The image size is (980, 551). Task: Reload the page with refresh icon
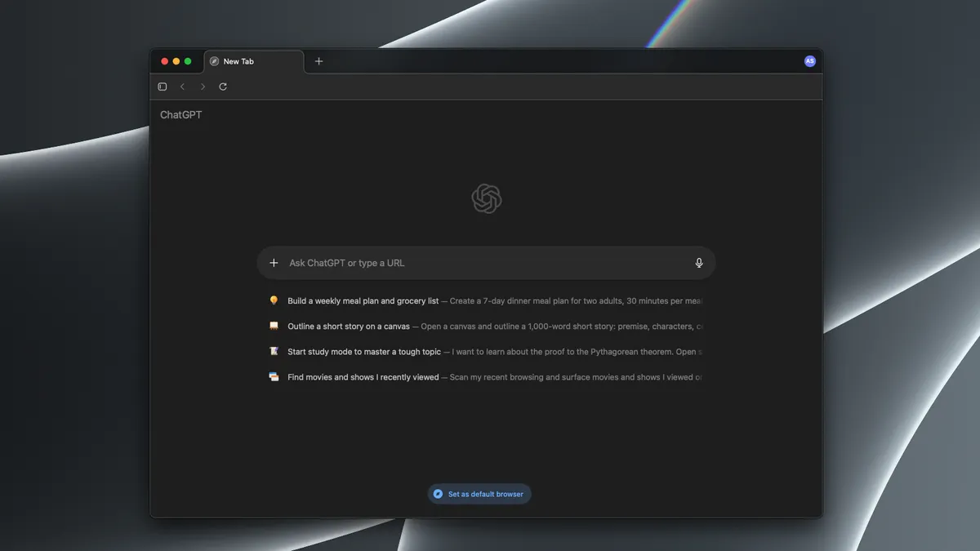pos(223,87)
